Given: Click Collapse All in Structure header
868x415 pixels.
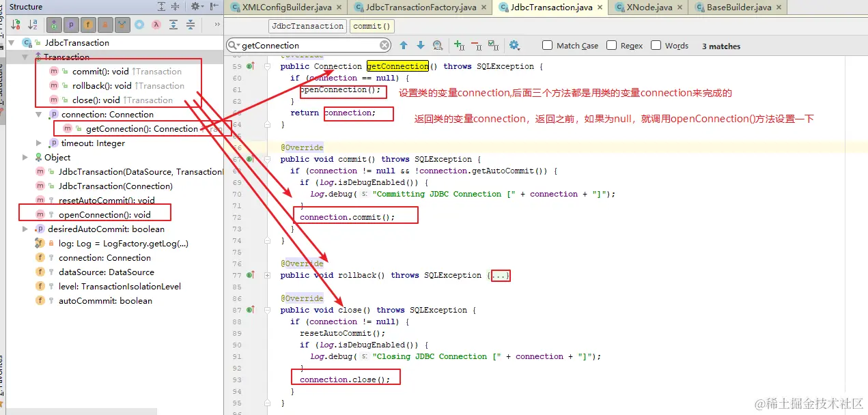Looking at the screenshot, I should point(176,7).
